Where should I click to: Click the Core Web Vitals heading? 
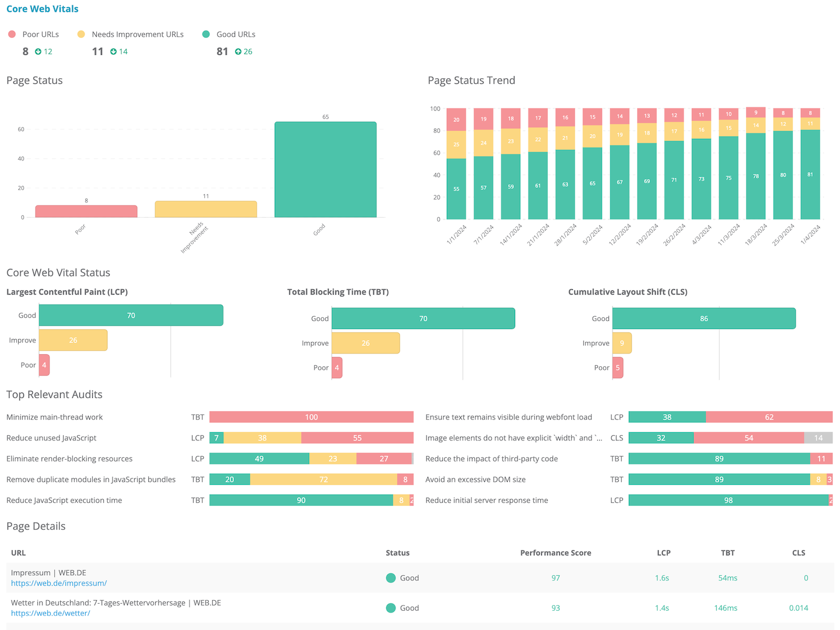tap(43, 9)
